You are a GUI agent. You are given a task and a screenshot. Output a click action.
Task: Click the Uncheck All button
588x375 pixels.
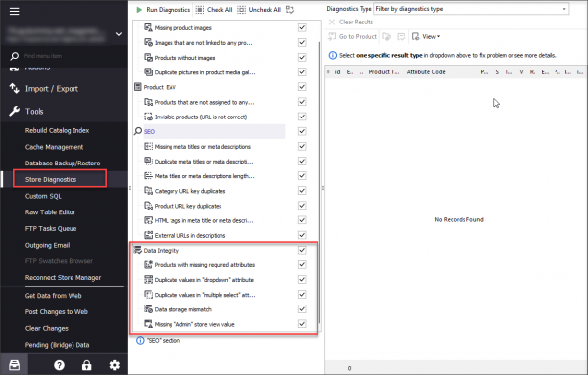(260, 10)
